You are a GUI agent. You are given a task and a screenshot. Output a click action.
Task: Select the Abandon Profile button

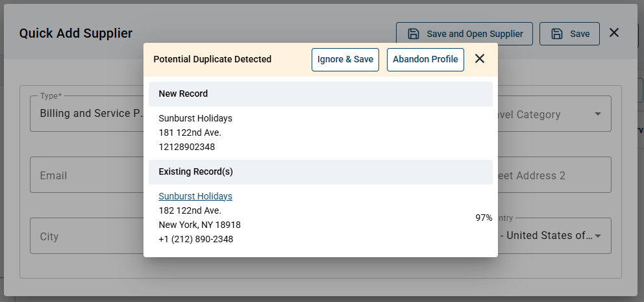[x=425, y=60]
